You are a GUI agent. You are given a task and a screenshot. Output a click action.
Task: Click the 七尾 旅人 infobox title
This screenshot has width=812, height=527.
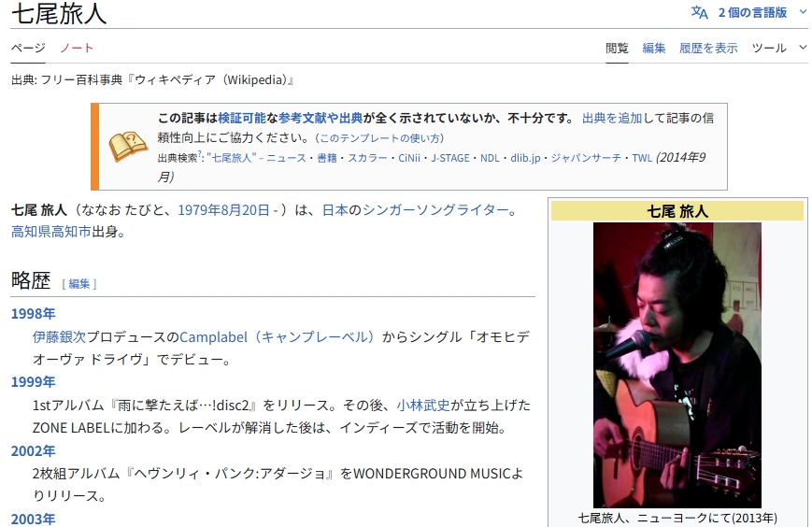click(x=677, y=211)
